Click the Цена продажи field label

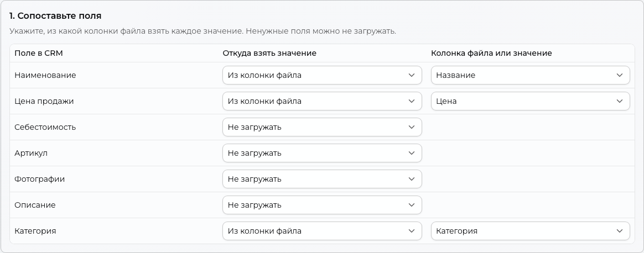click(x=44, y=101)
